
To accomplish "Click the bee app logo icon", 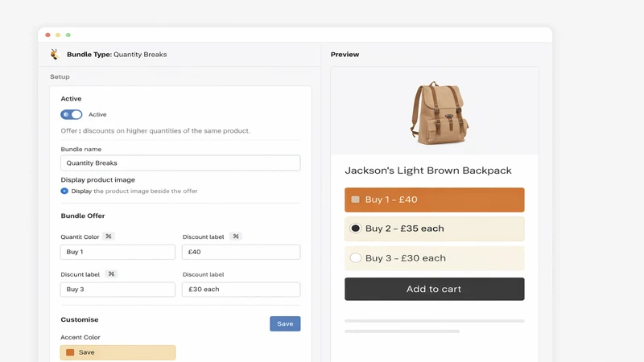I will click(x=55, y=54).
